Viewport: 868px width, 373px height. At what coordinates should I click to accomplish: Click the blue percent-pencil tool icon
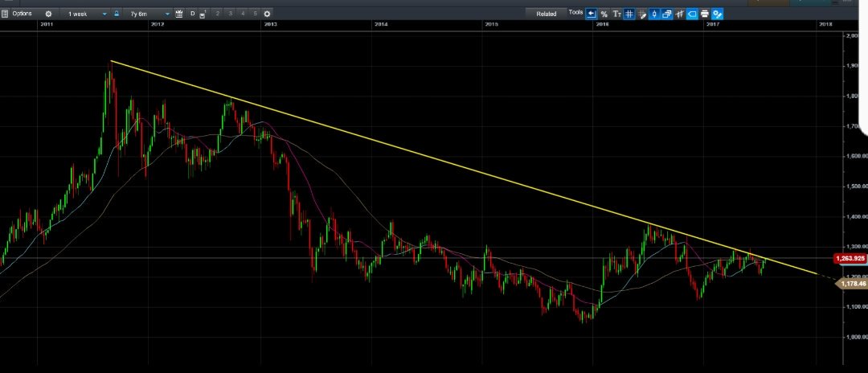point(718,14)
